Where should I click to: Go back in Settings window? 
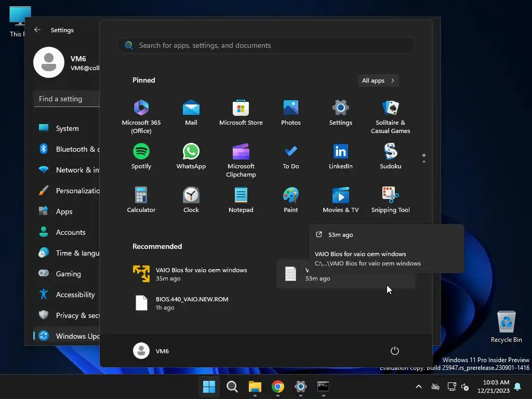pos(37,30)
